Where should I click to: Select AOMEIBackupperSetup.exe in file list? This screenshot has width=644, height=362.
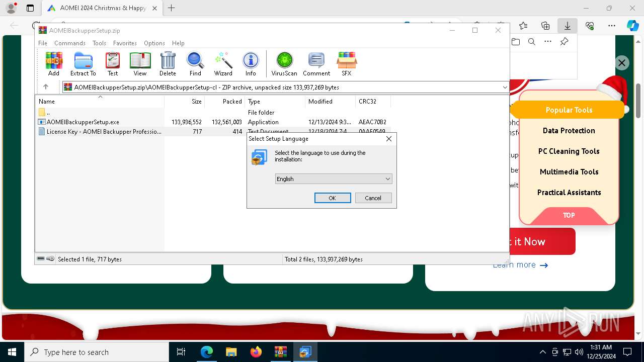[83, 122]
